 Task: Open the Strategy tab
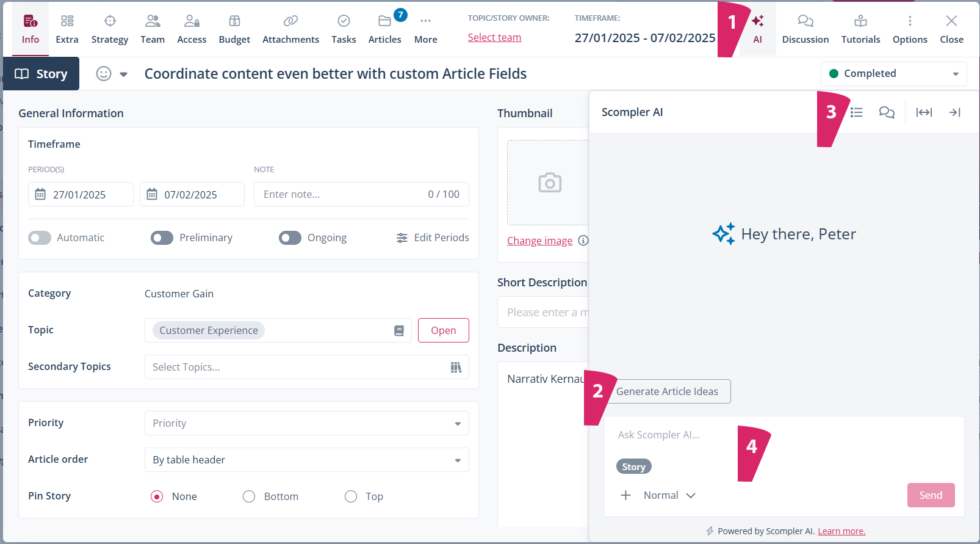click(110, 29)
